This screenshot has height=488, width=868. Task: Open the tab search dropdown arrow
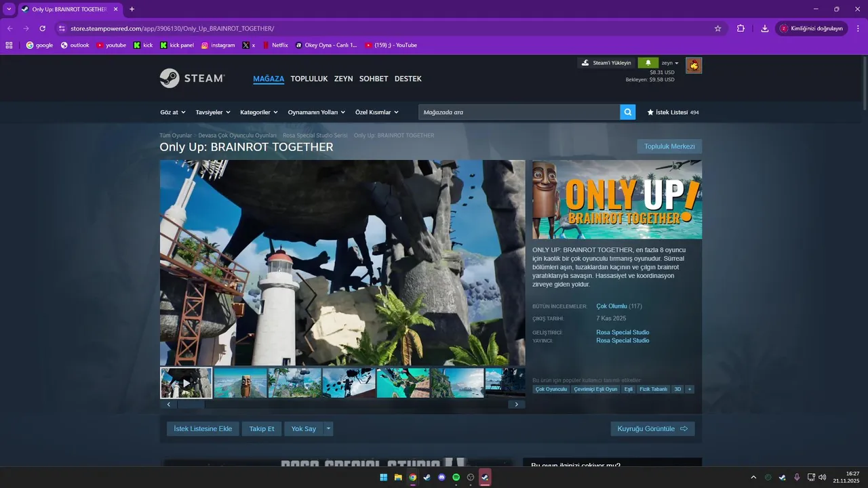point(9,9)
